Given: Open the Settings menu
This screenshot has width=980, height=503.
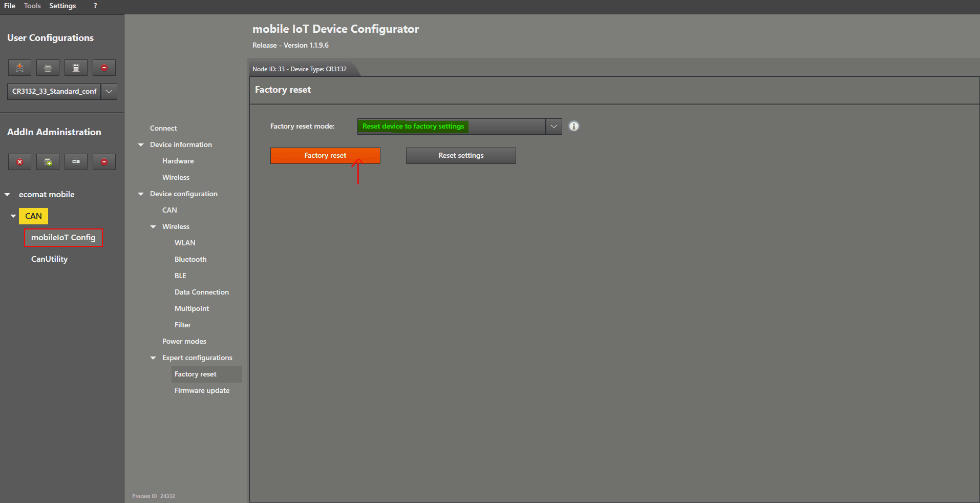Looking at the screenshot, I should [x=62, y=6].
